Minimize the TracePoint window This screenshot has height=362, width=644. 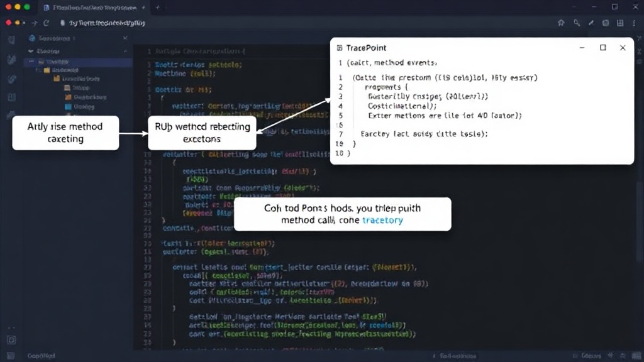tap(582, 48)
